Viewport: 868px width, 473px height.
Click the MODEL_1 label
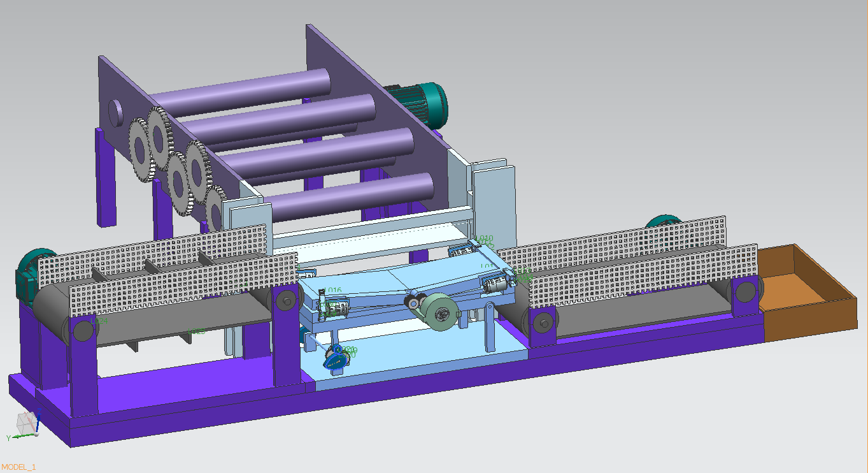18,467
